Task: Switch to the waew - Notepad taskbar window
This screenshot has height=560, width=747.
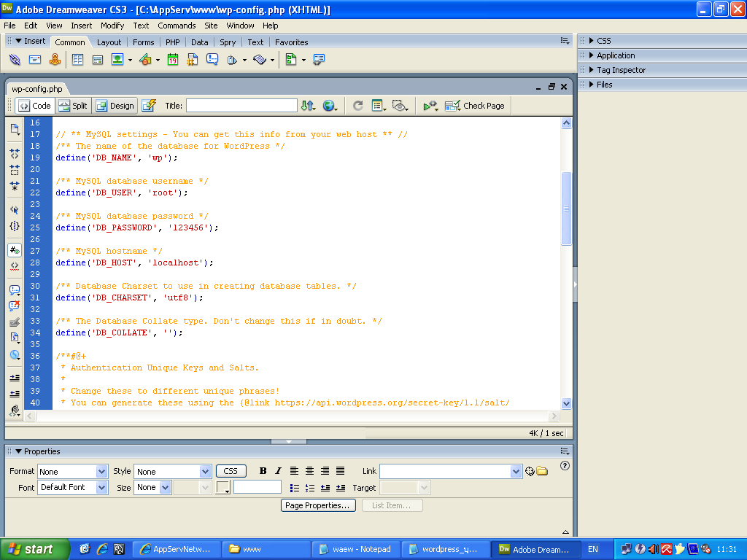Action: [x=356, y=549]
